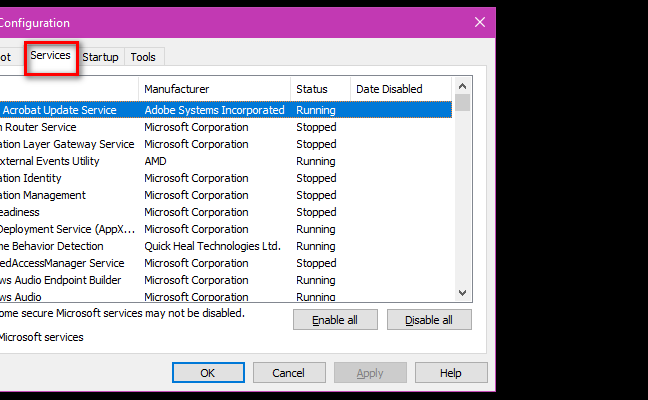This screenshot has width=648, height=400.
Task: Switch to the Services tab
Action: click(50, 56)
